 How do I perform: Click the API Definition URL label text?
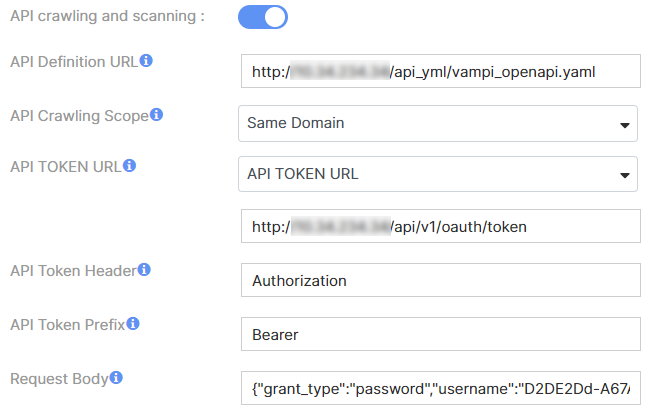73,62
